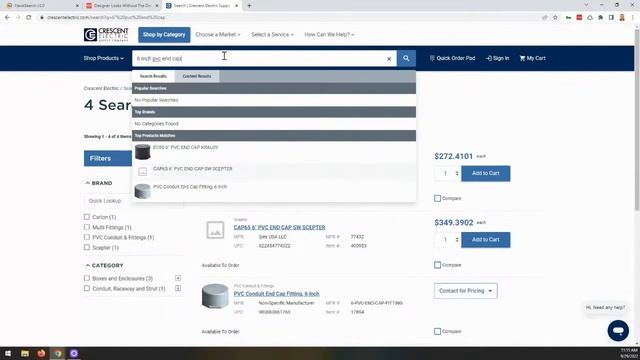
Task: Open the browser extensions puzzle icon
Action: click(x=600, y=18)
